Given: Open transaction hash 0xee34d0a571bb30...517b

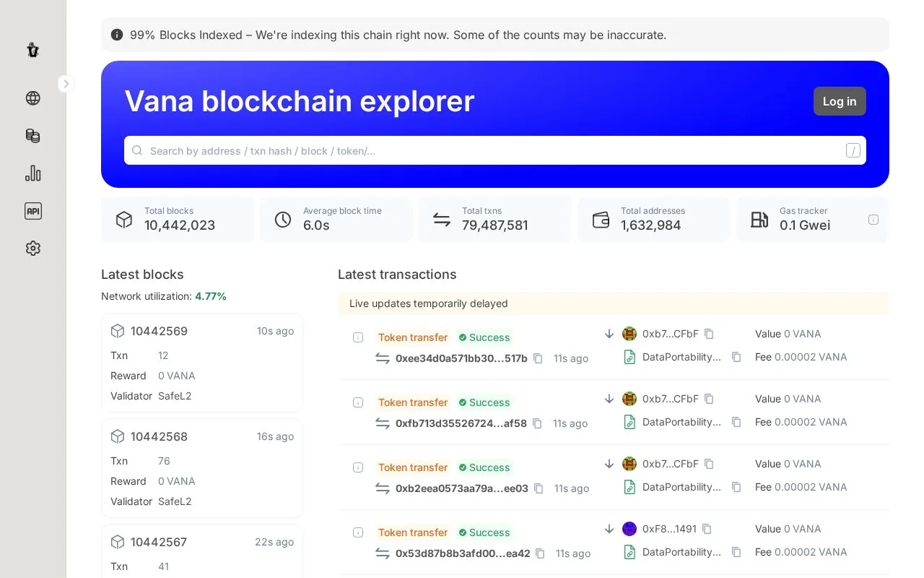Looking at the screenshot, I should [x=461, y=358].
